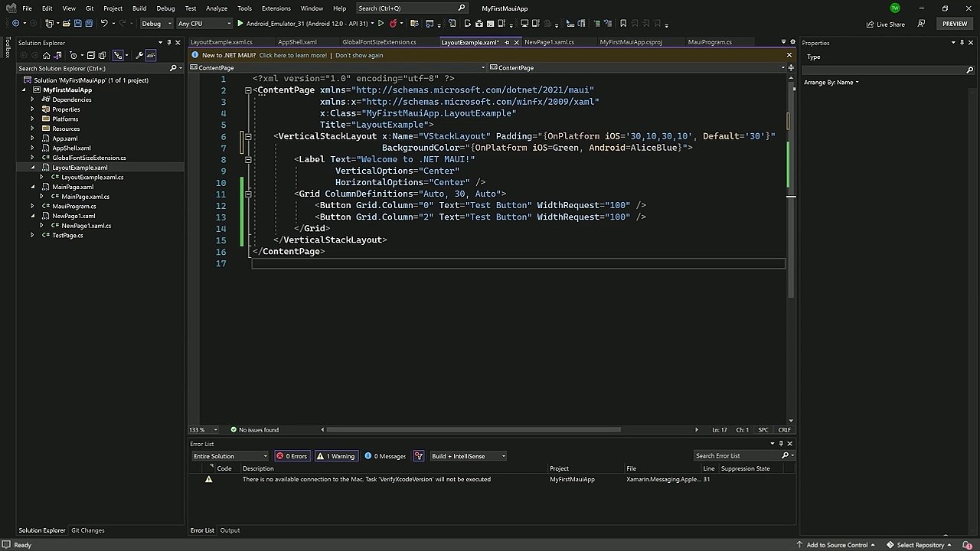Screen dimensions: 980x551
Task: Open the Entire Solution scope dropdown
Action: pos(230,456)
